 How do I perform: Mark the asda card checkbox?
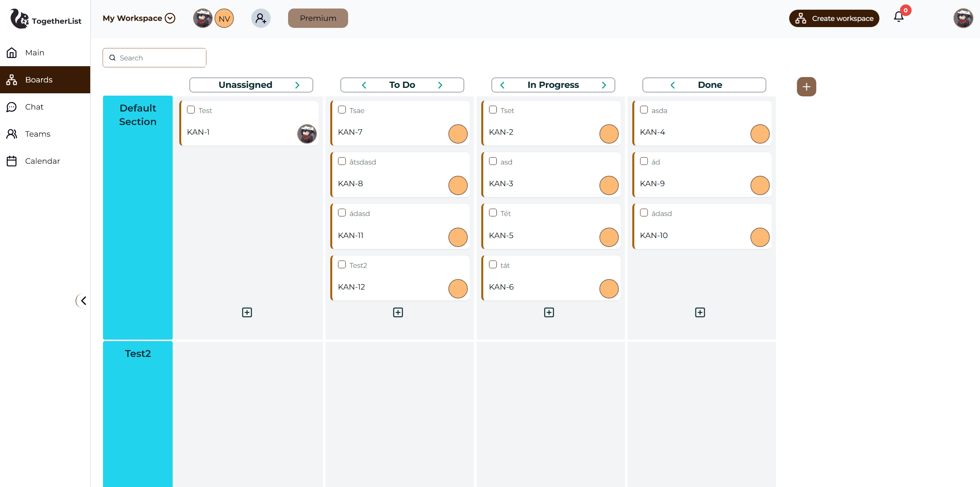644,110
